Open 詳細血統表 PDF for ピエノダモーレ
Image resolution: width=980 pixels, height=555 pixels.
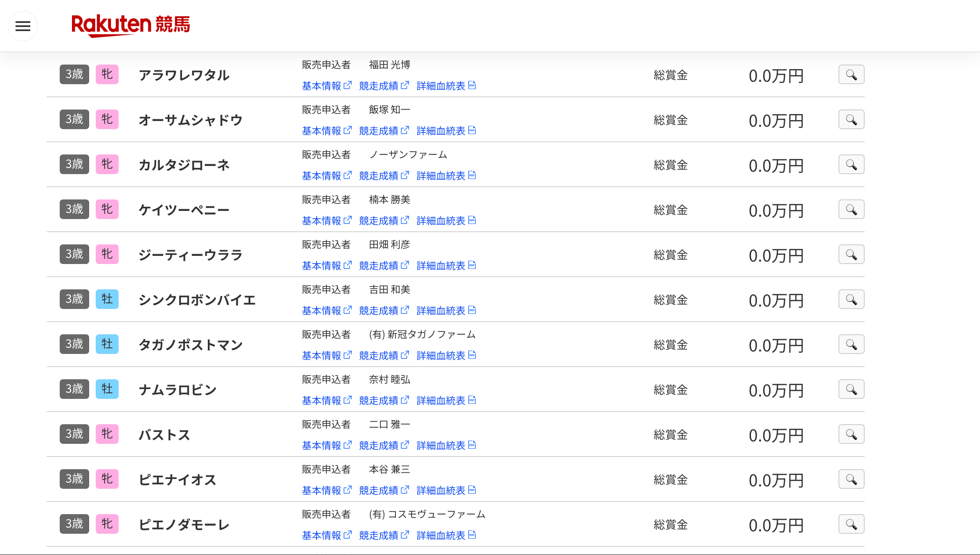pyautogui.click(x=446, y=535)
